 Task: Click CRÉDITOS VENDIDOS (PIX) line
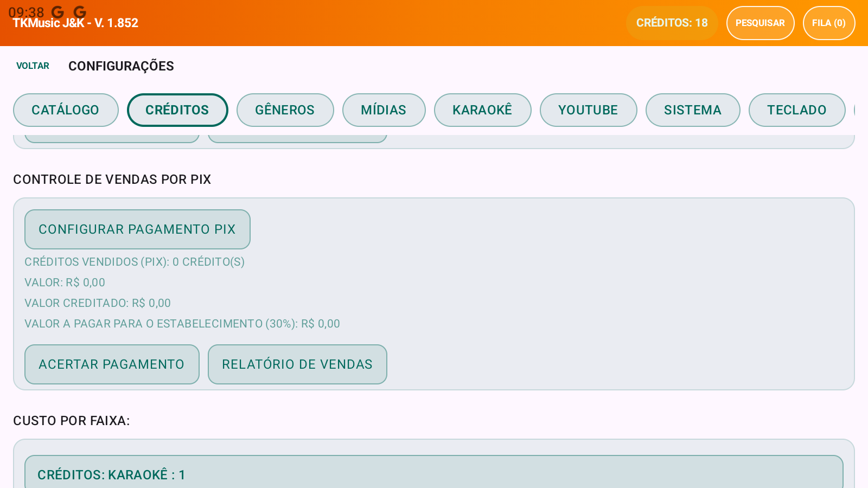point(135,262)
